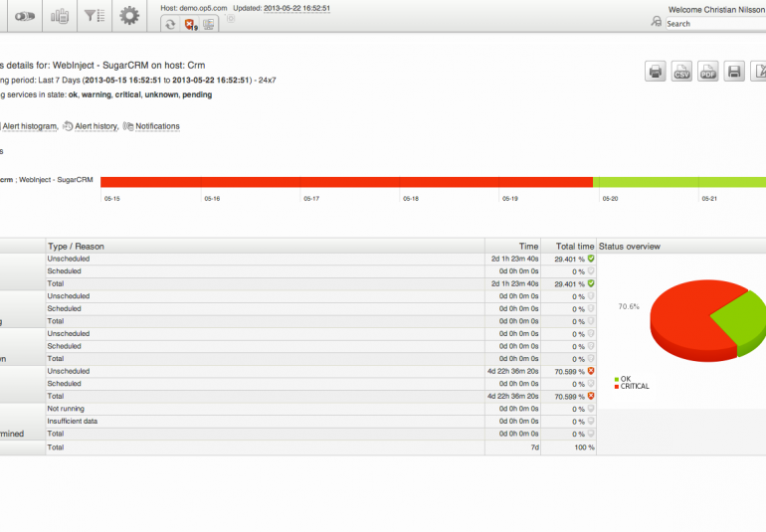
Task: Save the report with floppy icon
Action: pos(734,72)
